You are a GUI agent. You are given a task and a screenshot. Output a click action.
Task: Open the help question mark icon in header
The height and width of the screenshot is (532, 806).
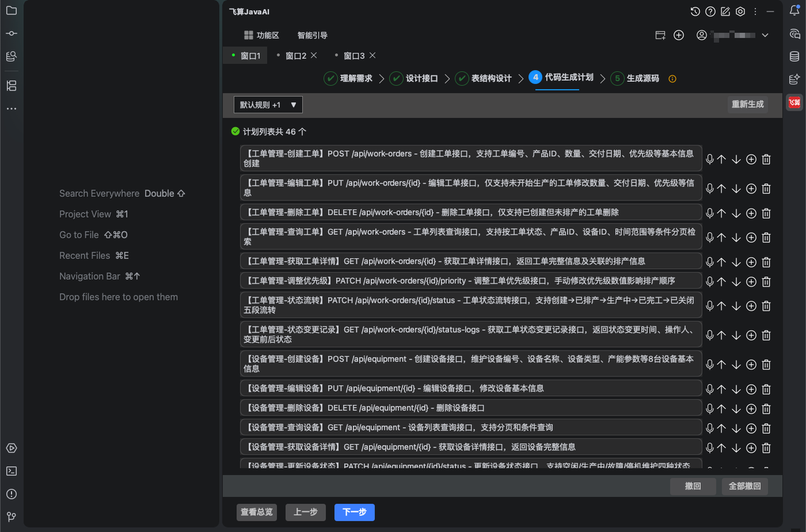coord(710,11)
